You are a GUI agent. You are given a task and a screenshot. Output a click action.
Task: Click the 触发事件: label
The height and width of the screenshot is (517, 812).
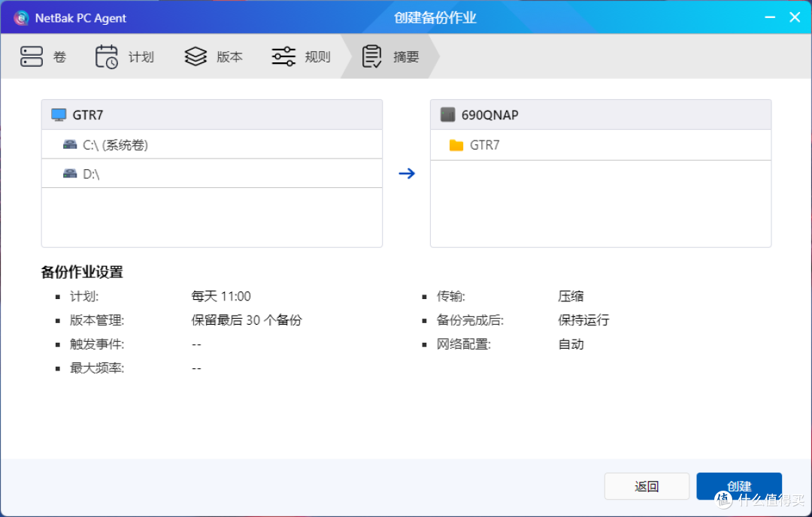coord(97,344)
